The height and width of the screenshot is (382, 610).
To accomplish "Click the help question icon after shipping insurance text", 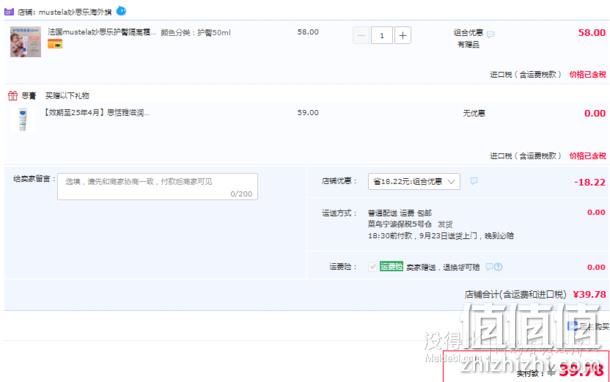I will pyautogui.click(x=498, y=267).
